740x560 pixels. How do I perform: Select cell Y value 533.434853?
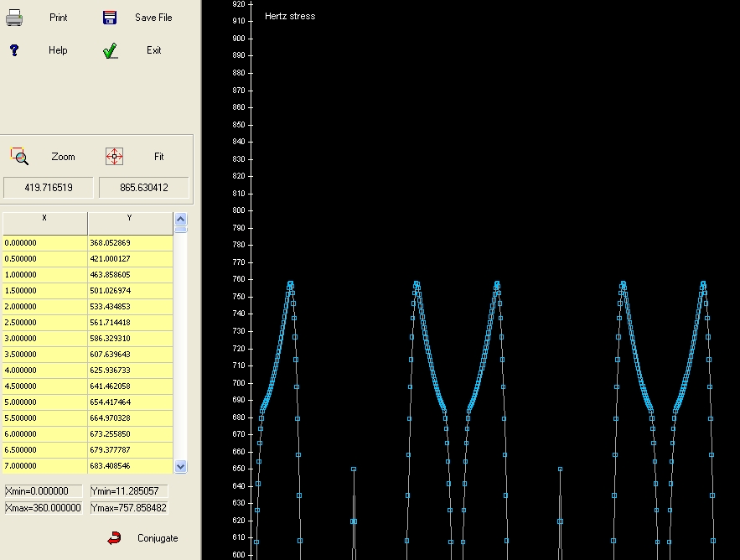130,307
